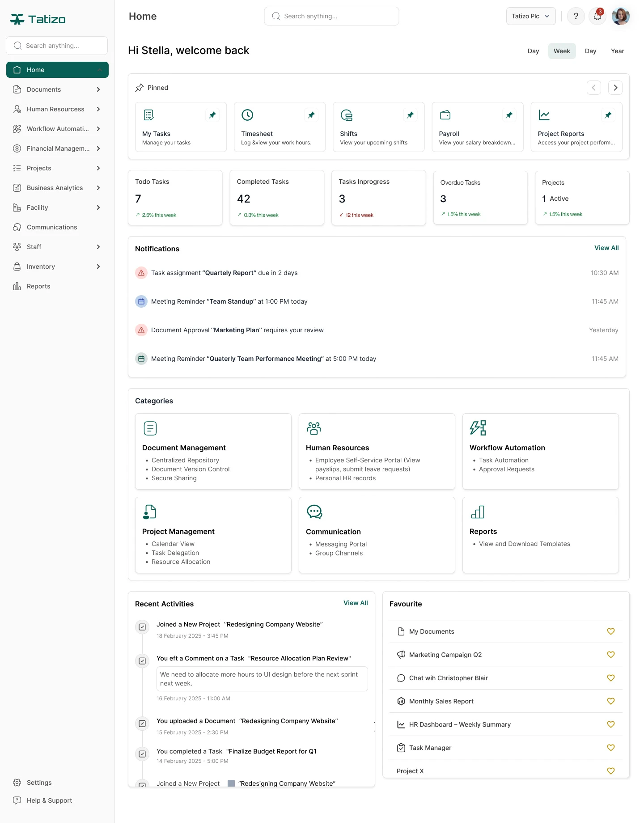Screen dimensions: 644x838
Task: Click the Communication chat bubble icon
Action: [x=314, y=512]
